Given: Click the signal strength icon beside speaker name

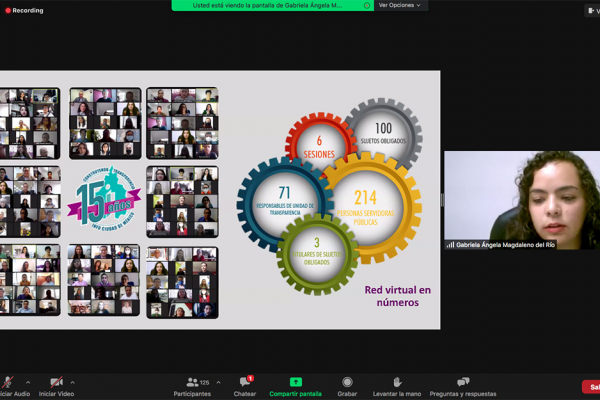Looking at the screenshot, I should coord(450,245).
